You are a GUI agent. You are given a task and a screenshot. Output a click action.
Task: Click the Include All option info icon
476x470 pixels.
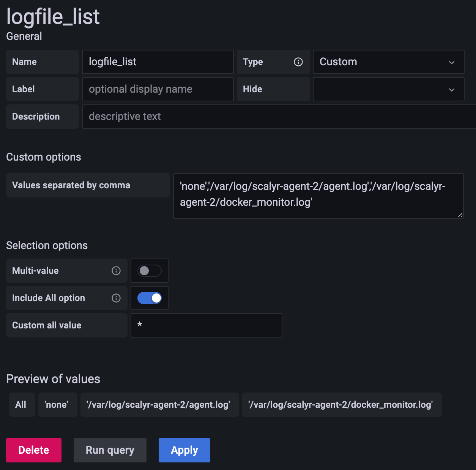coord(116,298)
